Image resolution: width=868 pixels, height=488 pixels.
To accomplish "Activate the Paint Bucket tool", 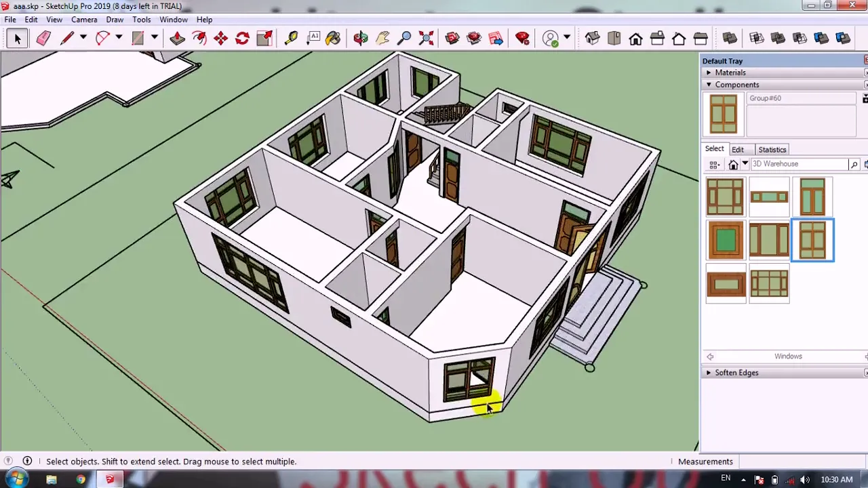I will 333,39.
